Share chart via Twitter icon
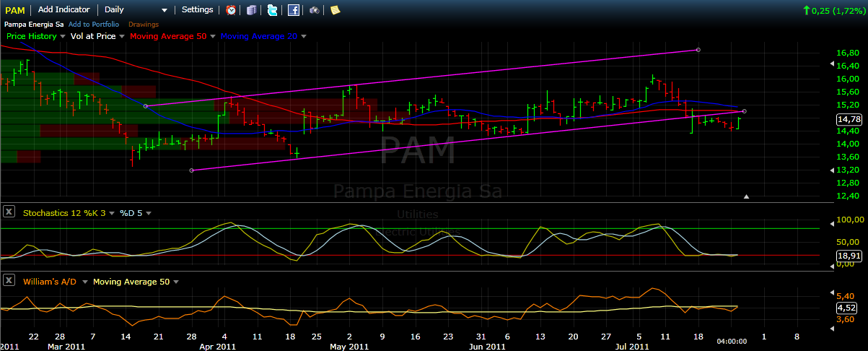The image size is (868, 351). [272, 10]
